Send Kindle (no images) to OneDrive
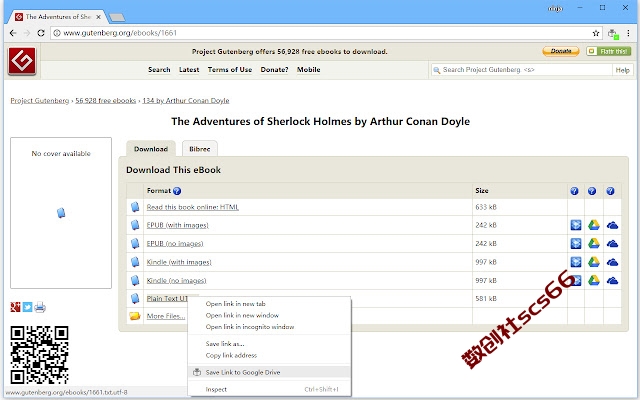 (612, 280)
